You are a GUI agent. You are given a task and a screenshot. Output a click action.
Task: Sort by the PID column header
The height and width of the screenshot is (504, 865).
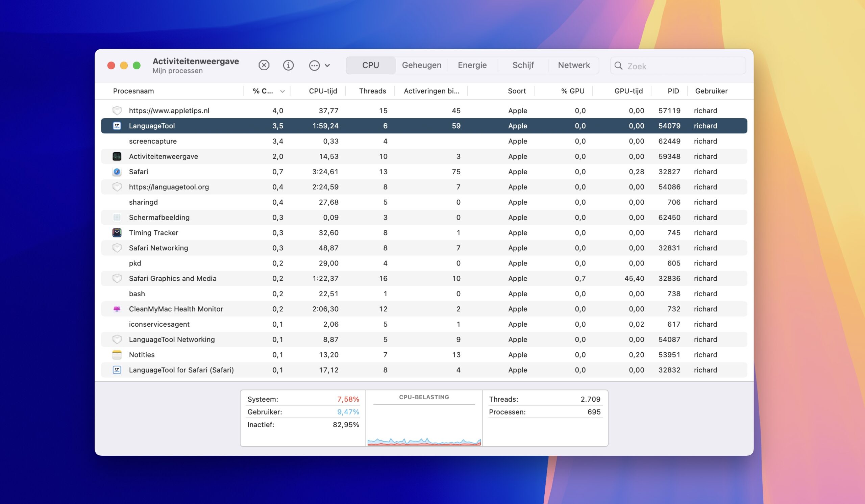(673, 91)
